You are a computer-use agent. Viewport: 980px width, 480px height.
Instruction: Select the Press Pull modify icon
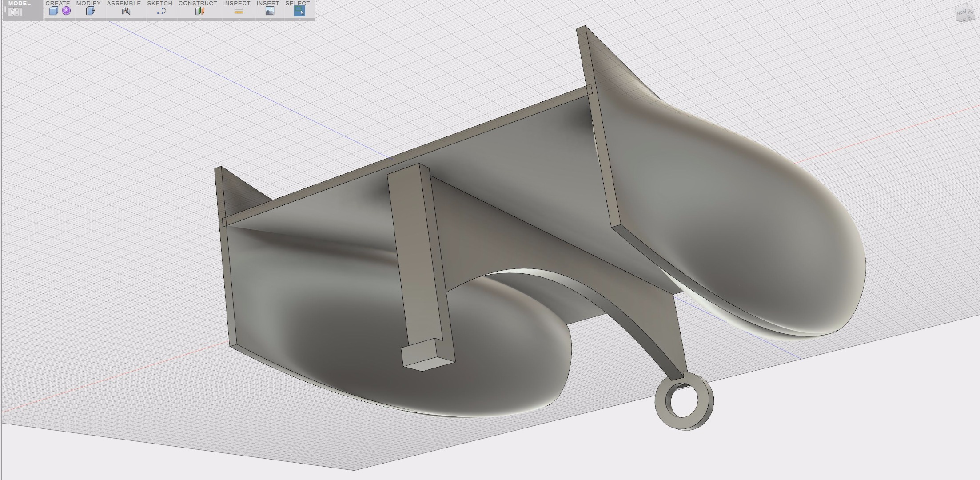pyautogui.click(x=91, y=11)
